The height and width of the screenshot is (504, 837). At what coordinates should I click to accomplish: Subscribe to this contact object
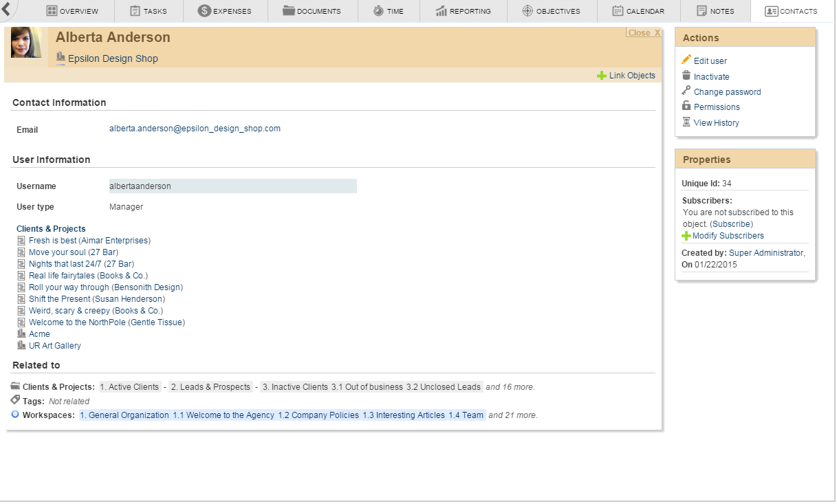pos(731,224)
